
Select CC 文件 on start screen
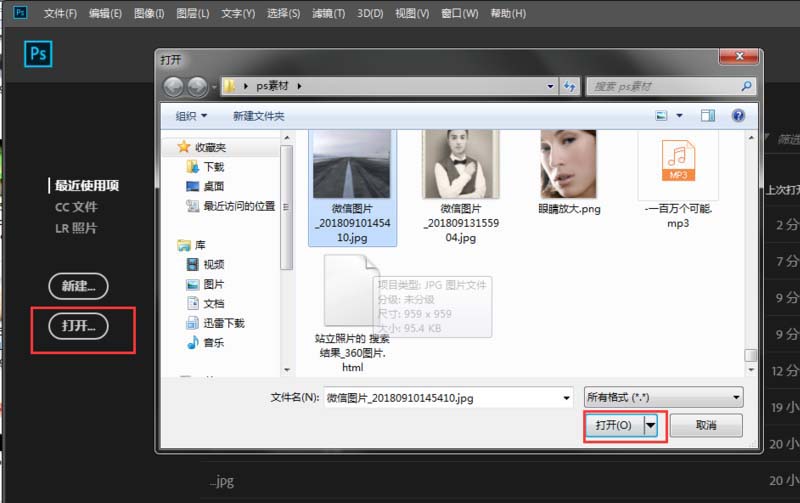click(x=76, y=207)
